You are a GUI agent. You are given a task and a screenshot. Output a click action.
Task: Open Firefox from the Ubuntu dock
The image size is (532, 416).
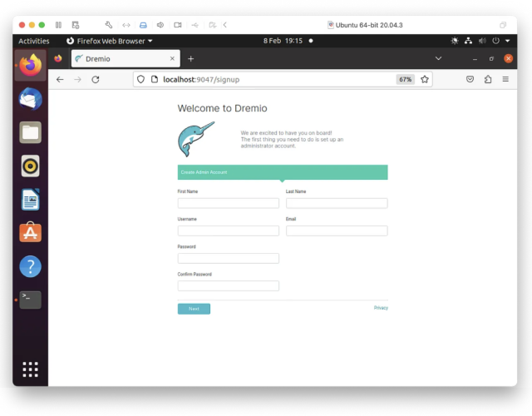pyautogui.click(x=31, y=65)
